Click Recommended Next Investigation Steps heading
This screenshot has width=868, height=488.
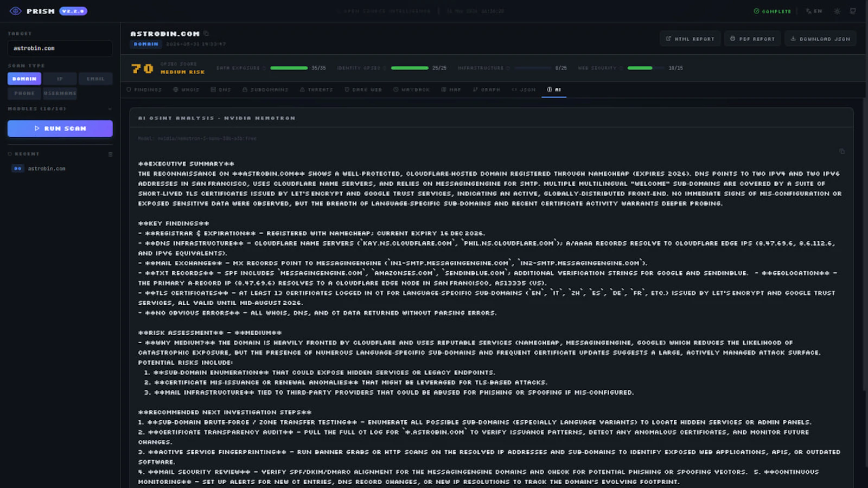click(x=225, y=413)
